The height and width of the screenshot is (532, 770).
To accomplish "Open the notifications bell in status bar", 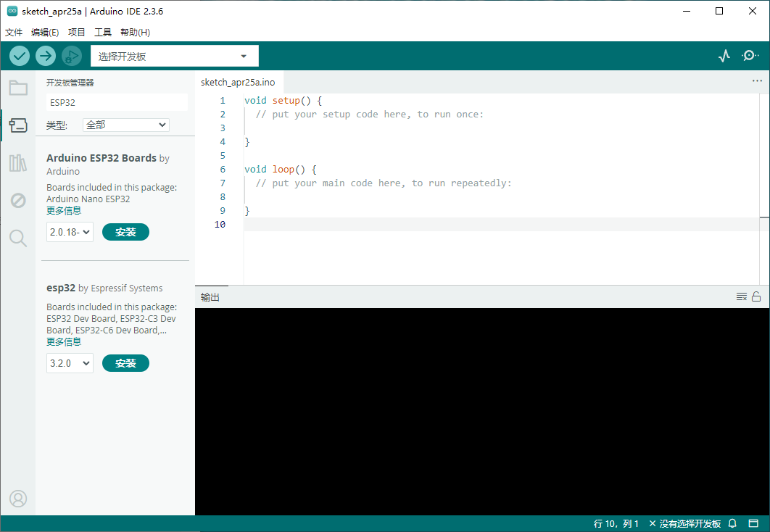I will pos(732,523).
